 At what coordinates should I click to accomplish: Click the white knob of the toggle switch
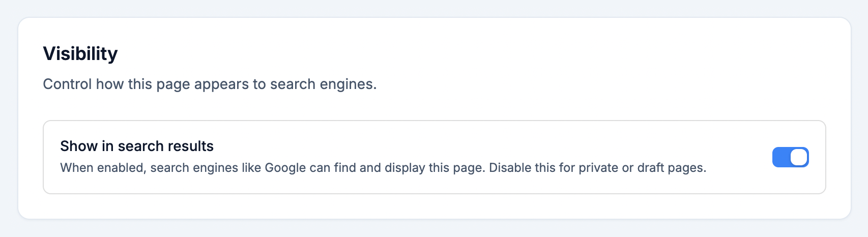[799, 157]
